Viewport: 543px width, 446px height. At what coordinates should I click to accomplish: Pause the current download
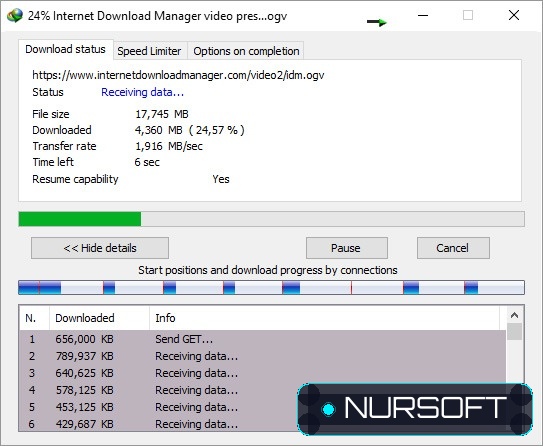tap(347, 248)
